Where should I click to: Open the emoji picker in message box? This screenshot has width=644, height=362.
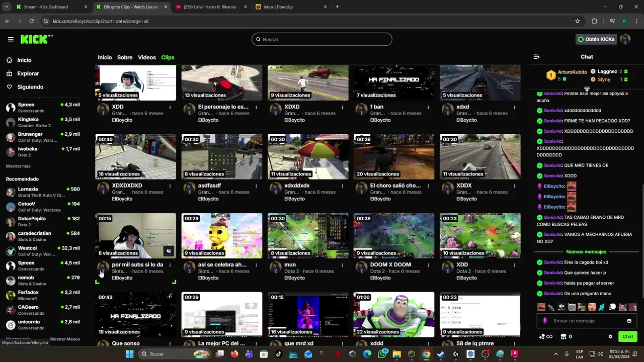pyautogui.click(x=629, y=321)
